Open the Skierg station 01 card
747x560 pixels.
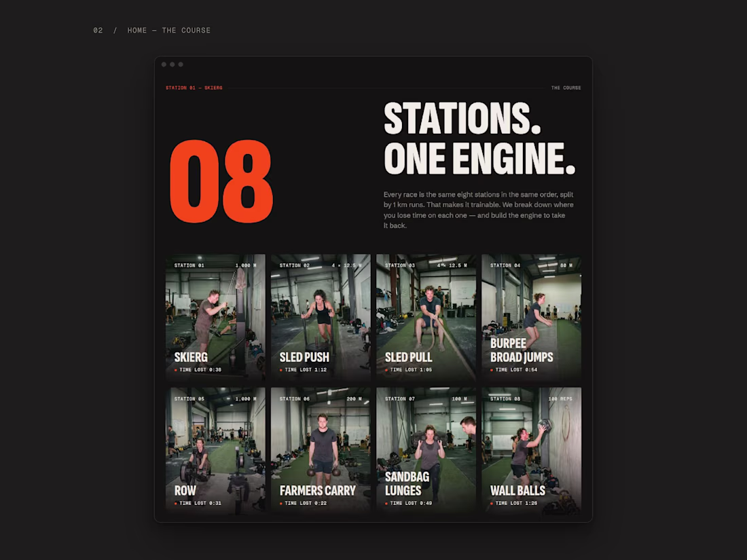click(215, 317)
